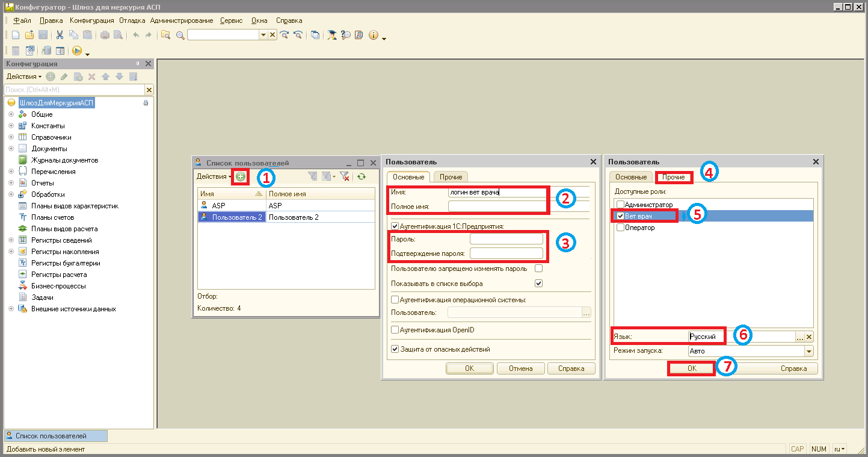Open Режим запуска dropdown list
The height and width of the screenshot is (457, 868).
[808, 351]
